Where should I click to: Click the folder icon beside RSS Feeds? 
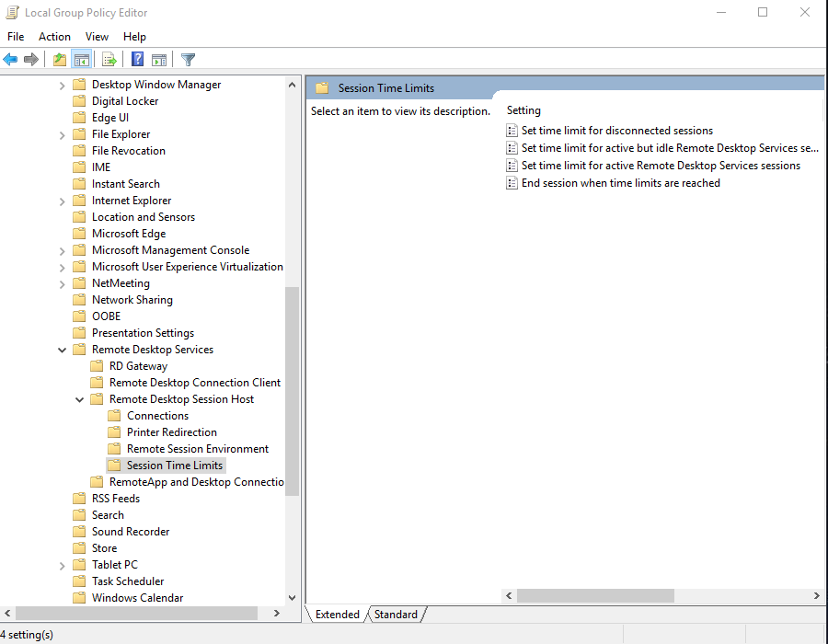(x=79, y=499)
